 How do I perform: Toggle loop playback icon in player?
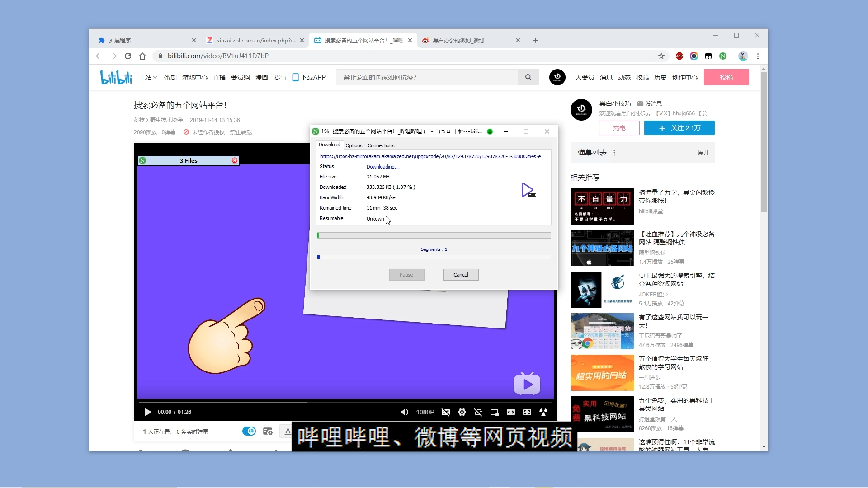pos(478,412)
